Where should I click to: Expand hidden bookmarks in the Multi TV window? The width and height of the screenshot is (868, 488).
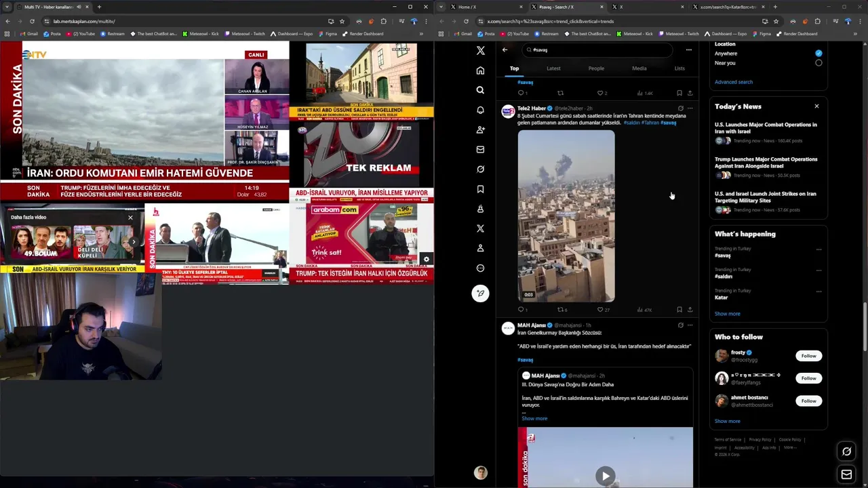click(x=420, y=34)
